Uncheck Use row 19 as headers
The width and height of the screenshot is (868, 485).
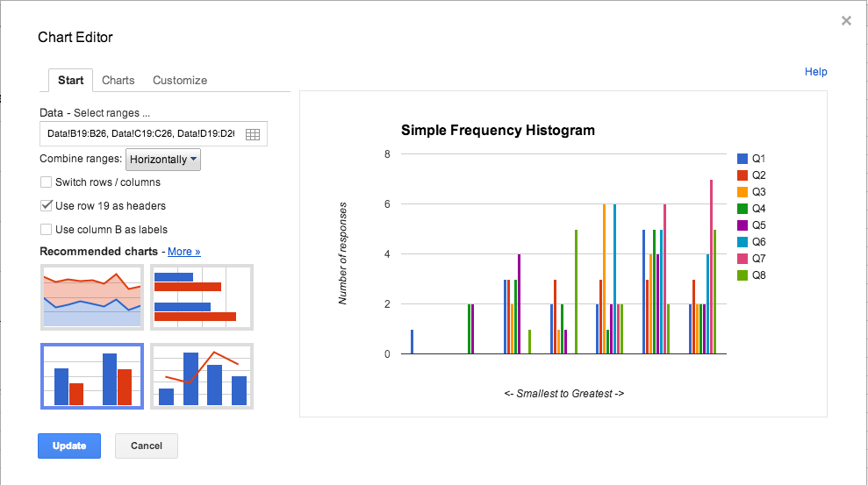(x=46, y=206)
